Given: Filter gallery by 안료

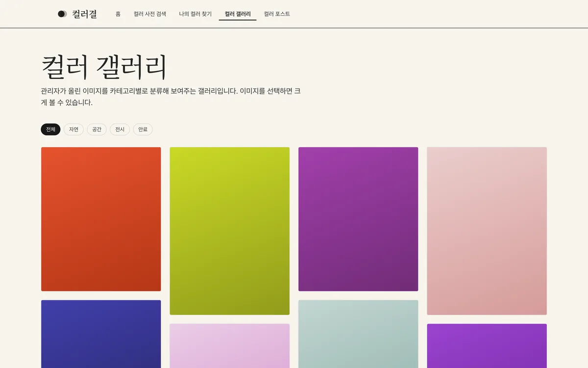Looking at the screenshot, I should (143, 130).
